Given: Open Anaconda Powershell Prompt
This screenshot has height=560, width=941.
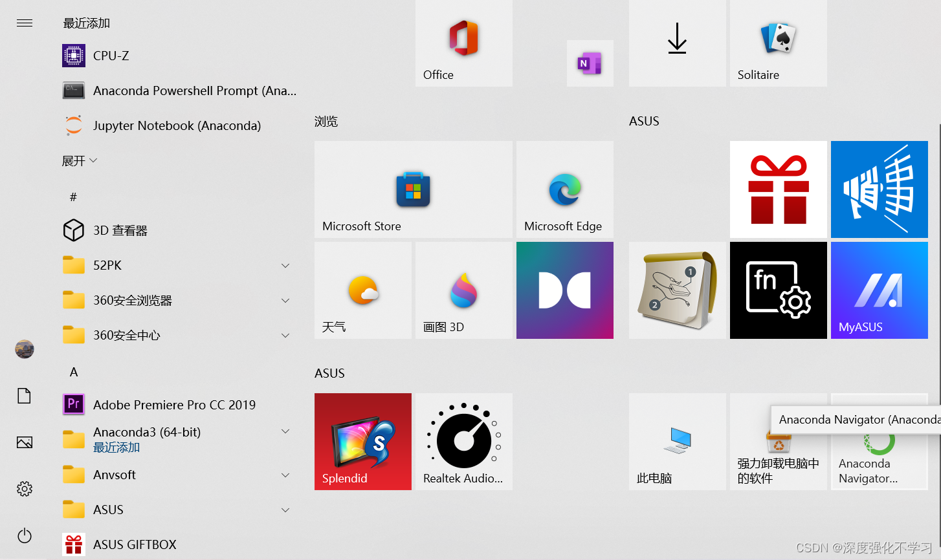Looking at the screenshot, I should coord(179,91).
